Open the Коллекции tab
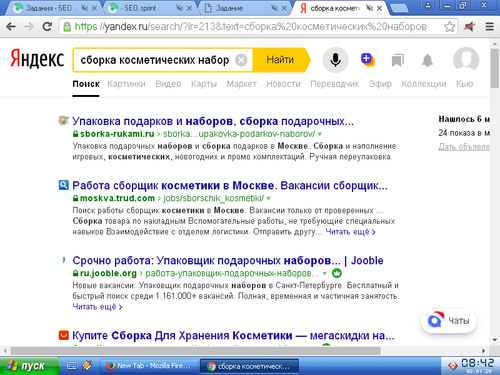 pyautogui.click(x=424, y=84)
